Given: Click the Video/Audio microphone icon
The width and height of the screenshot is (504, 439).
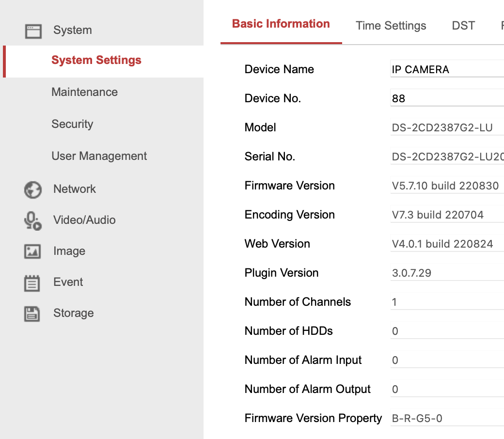Looking at the screenshot, I should (33, 220).
